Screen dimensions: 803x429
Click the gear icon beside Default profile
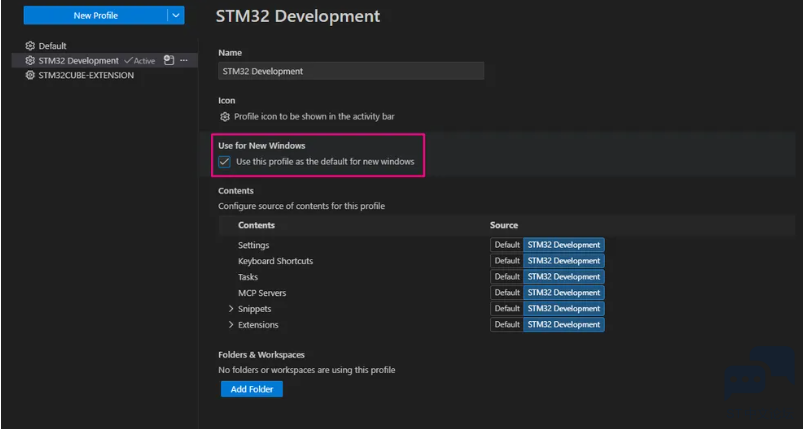pyautogui.click(x=30, y=46)
